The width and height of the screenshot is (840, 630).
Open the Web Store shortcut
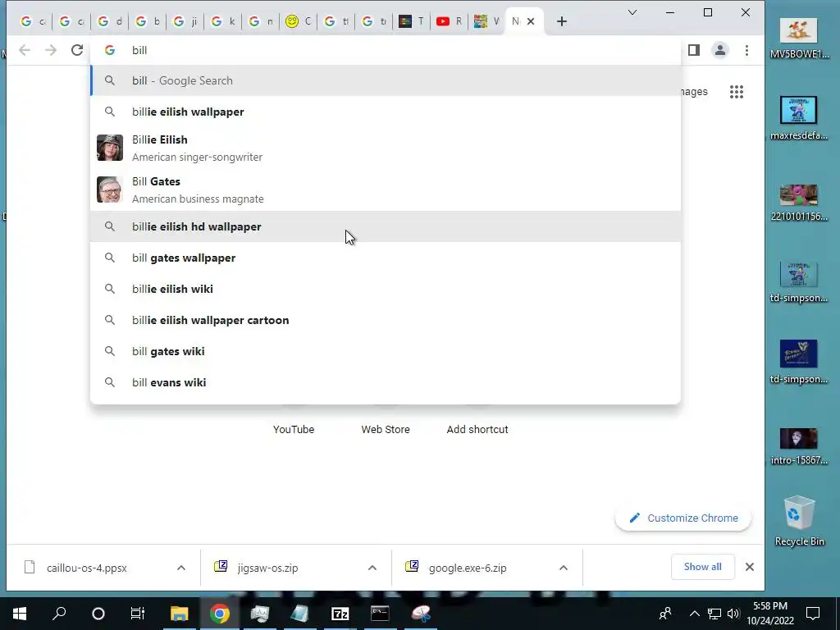point(386,429)
